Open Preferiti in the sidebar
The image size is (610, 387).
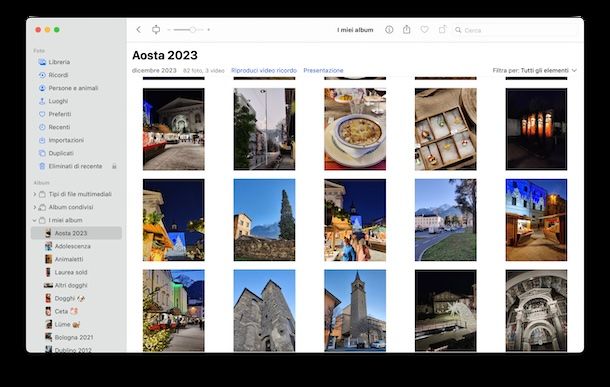click(x=60, y=114)
